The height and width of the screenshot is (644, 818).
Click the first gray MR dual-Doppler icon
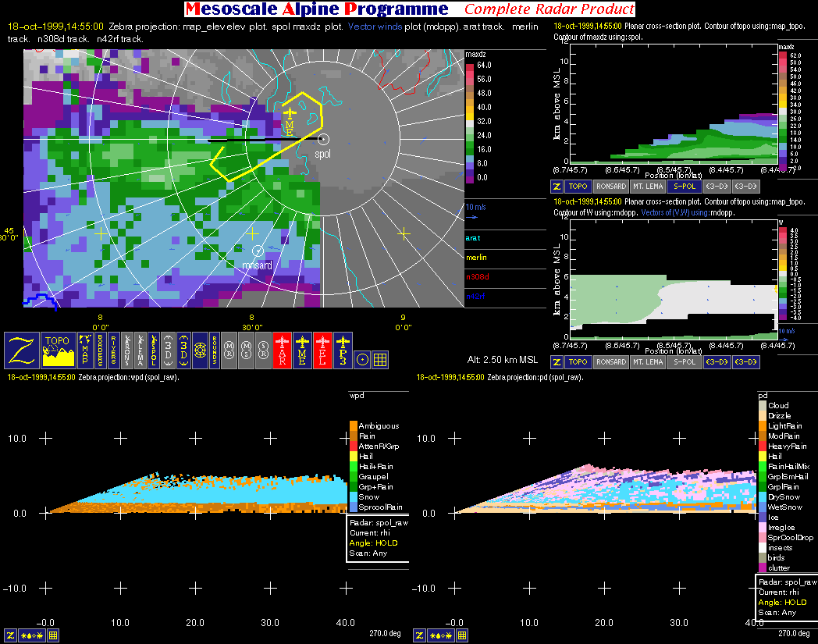[x=229, y=350]
